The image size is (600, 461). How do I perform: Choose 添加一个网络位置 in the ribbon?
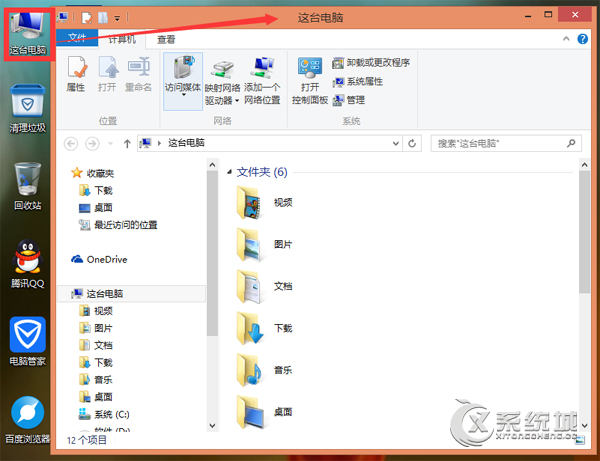click(262, 81)
